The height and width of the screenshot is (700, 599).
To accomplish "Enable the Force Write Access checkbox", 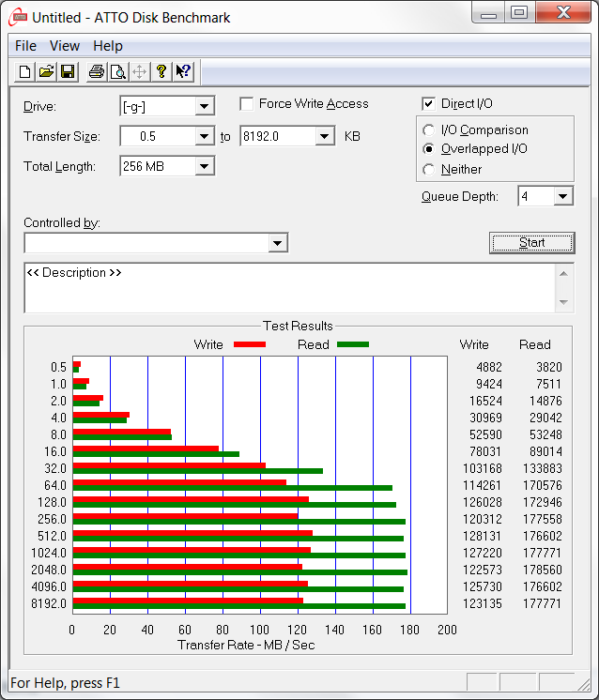I will (247, 104).
